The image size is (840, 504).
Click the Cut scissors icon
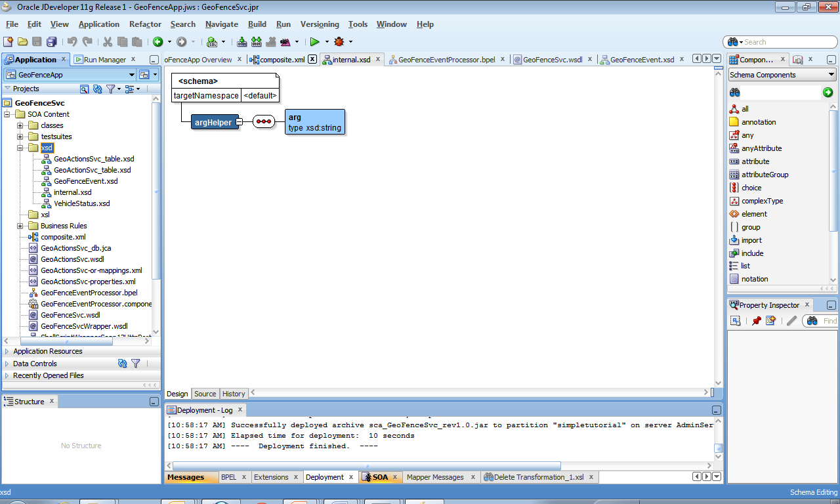tap(108, 41)
